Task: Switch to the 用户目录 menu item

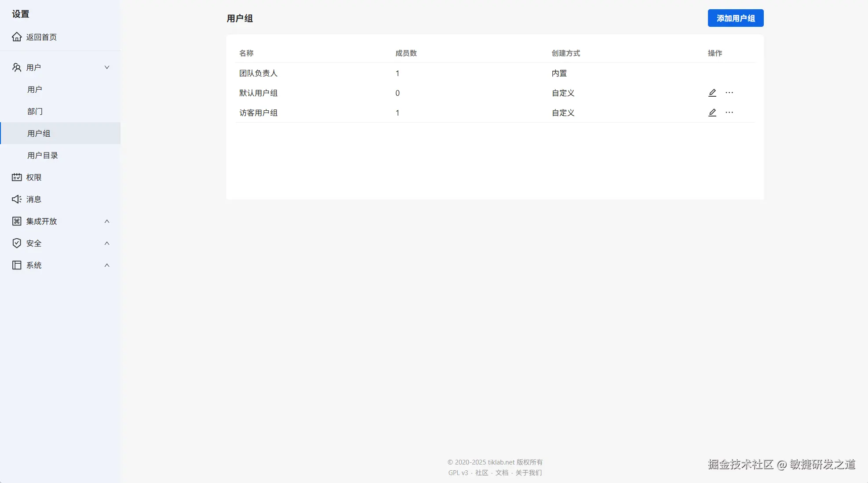Action: point(43,155)
